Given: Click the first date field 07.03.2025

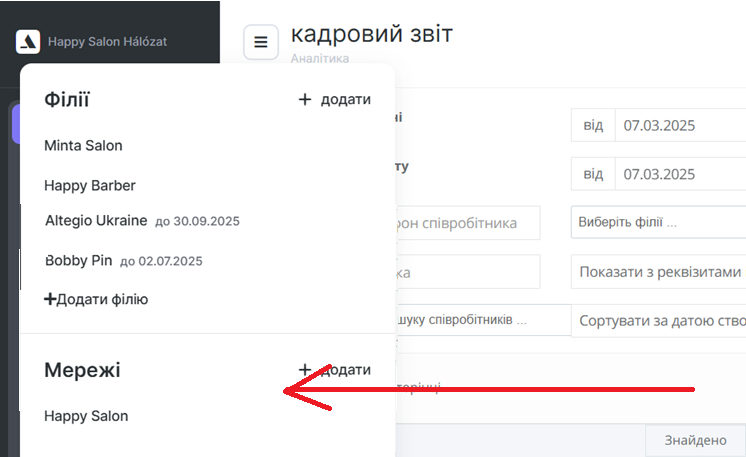Looking at the screenshot, I should click(680, 126).
